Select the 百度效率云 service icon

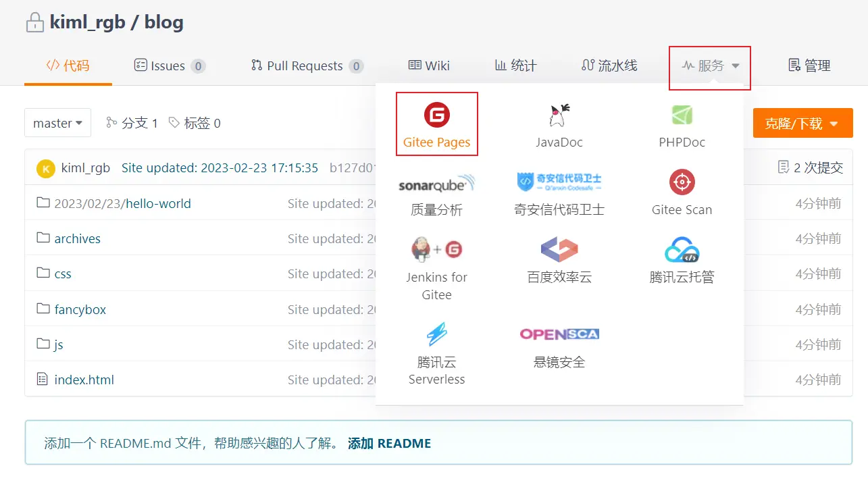click(559, 250)
